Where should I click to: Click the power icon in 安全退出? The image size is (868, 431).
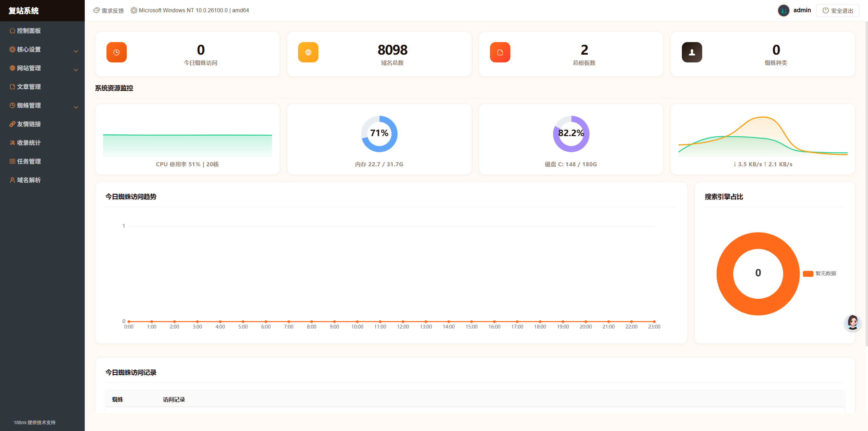click(826, 11)
